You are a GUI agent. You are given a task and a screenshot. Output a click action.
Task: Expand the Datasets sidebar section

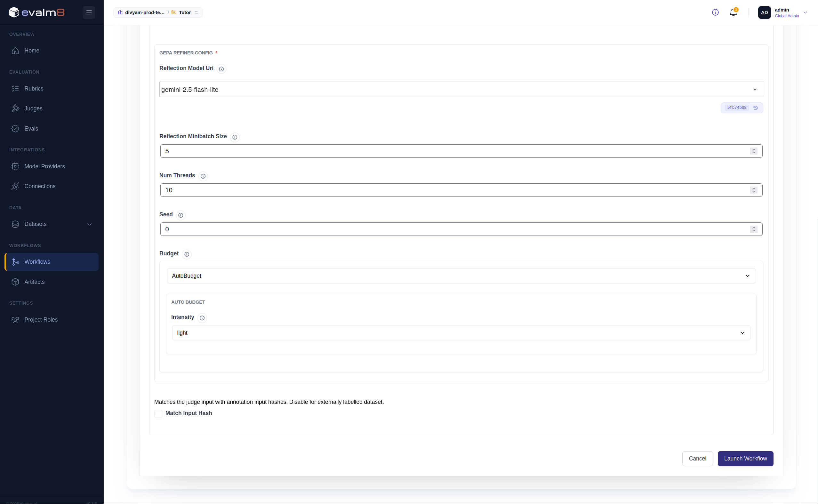pos(52,224)
